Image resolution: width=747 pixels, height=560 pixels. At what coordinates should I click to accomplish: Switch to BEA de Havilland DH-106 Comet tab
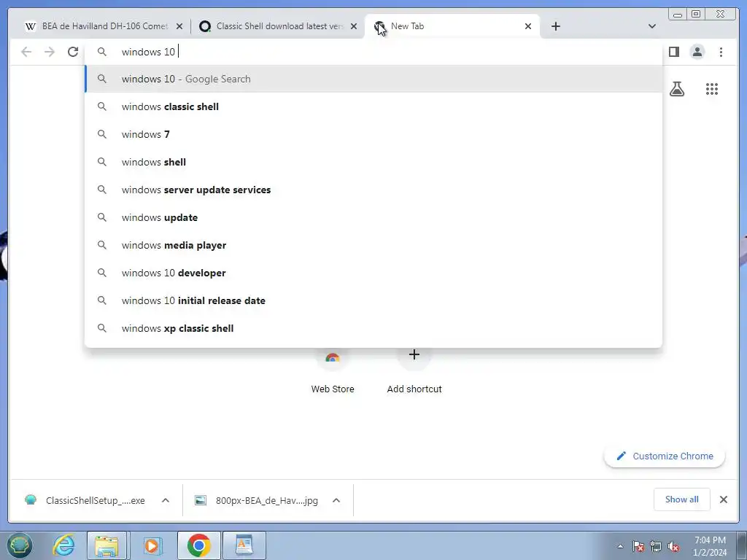click(x=102, y=26)
